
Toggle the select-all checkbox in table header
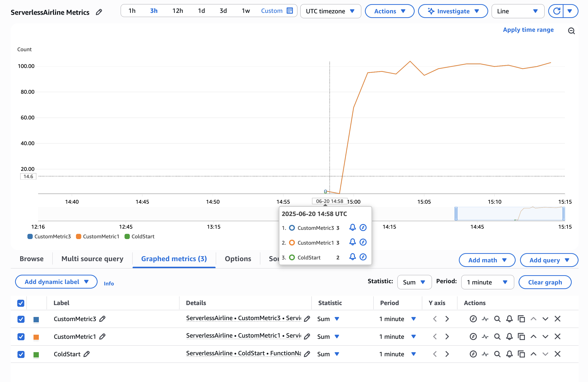point(21,303)
